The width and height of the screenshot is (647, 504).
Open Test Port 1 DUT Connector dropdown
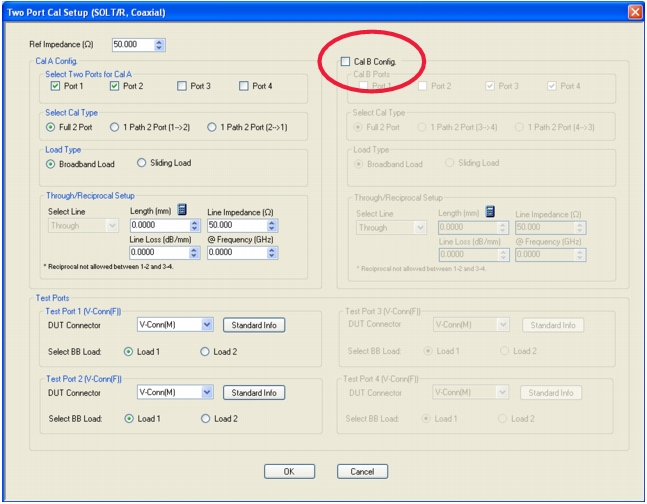click(207, 325)
